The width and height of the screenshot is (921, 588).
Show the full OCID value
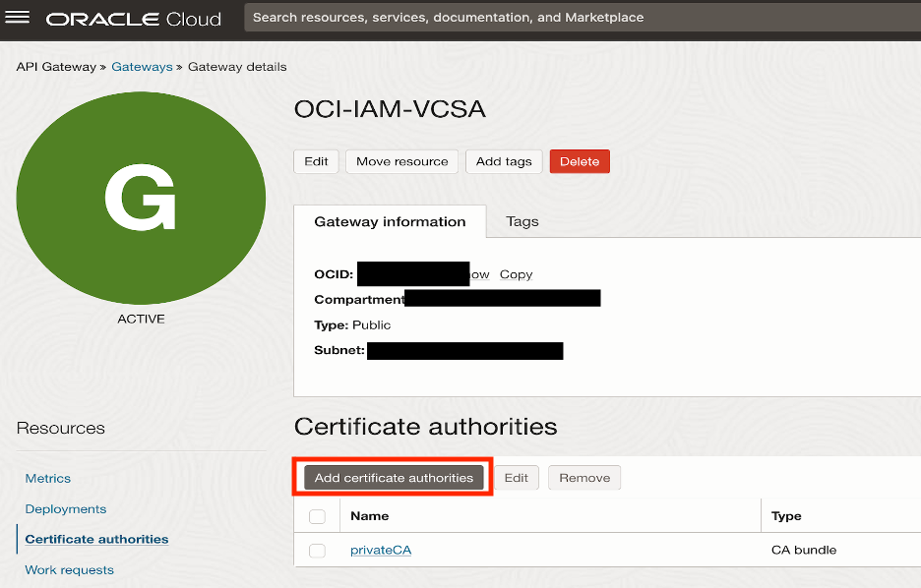tap(480, 274)
